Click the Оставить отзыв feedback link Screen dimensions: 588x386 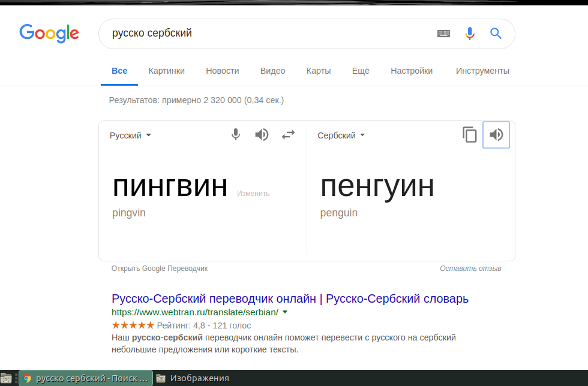tap(470, 269)
